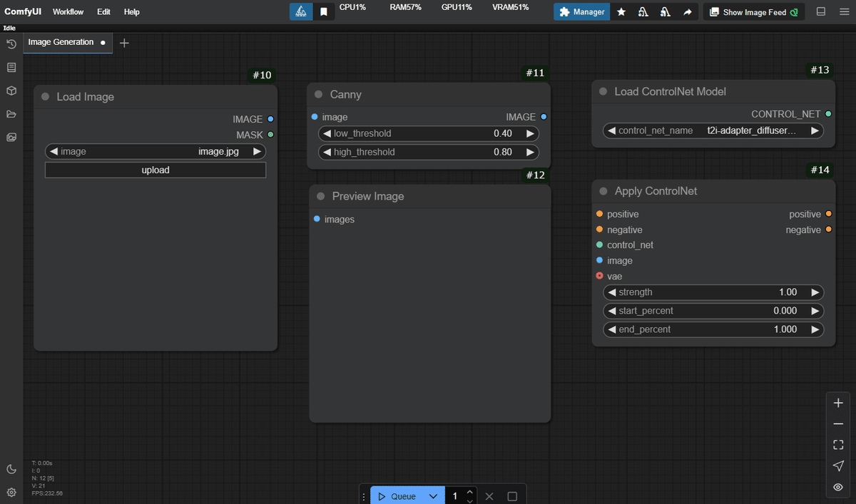
Task: Toggle Show Image Feed
Action: click(753, 11)
